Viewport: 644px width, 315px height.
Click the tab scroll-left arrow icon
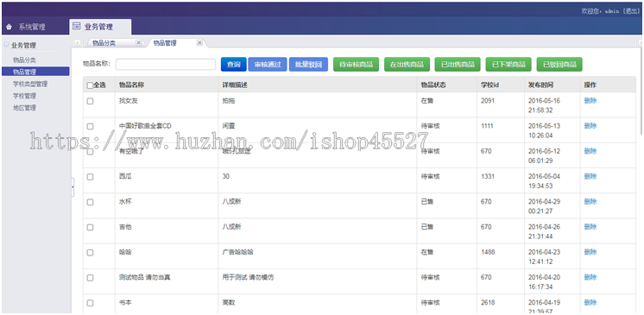(x=77, y=43)
